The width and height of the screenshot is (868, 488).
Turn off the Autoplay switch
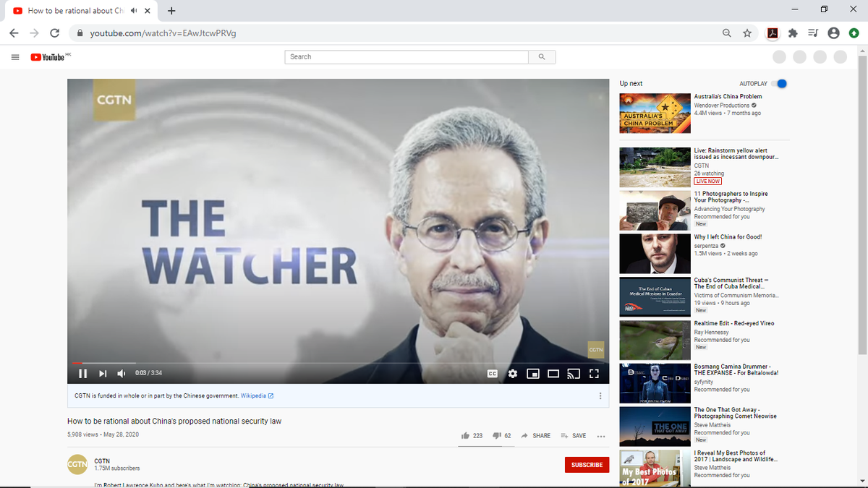[x=780, y=84]
